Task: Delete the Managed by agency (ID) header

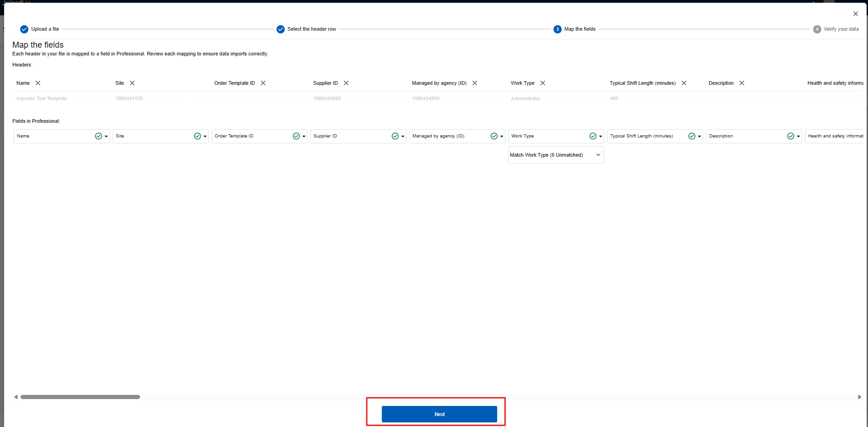Action: tap(475, 83)
